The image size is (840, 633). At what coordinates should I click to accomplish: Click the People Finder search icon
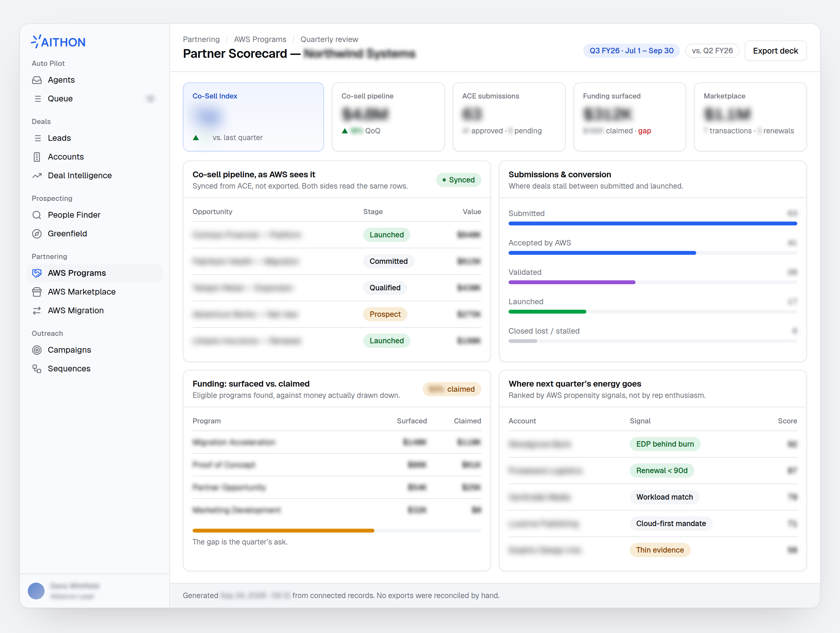37,215
